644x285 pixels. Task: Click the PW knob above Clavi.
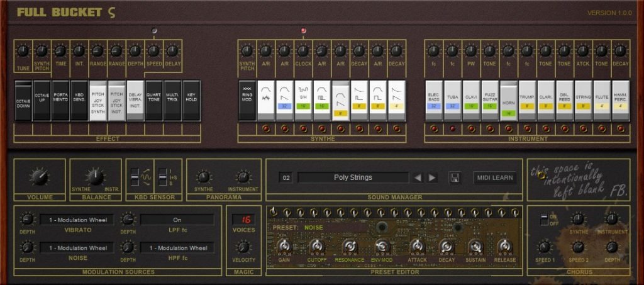pos(471,52)
